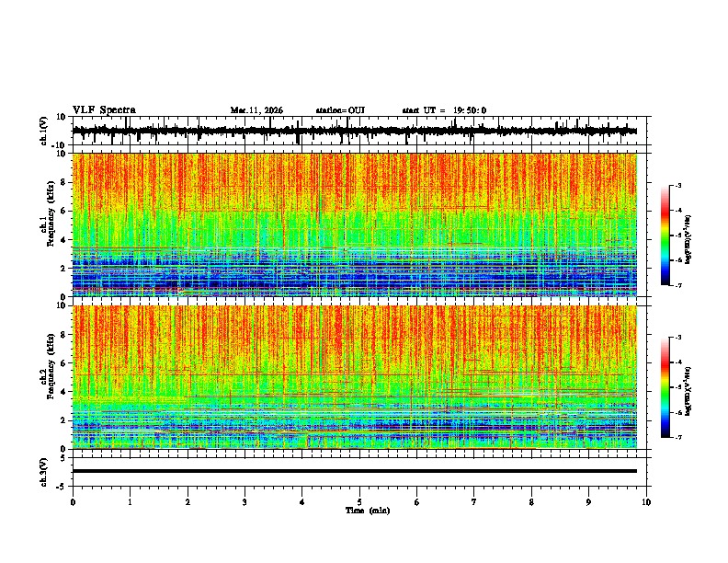
Task: Click the "6" tick on the time axis
Action: 417,502
